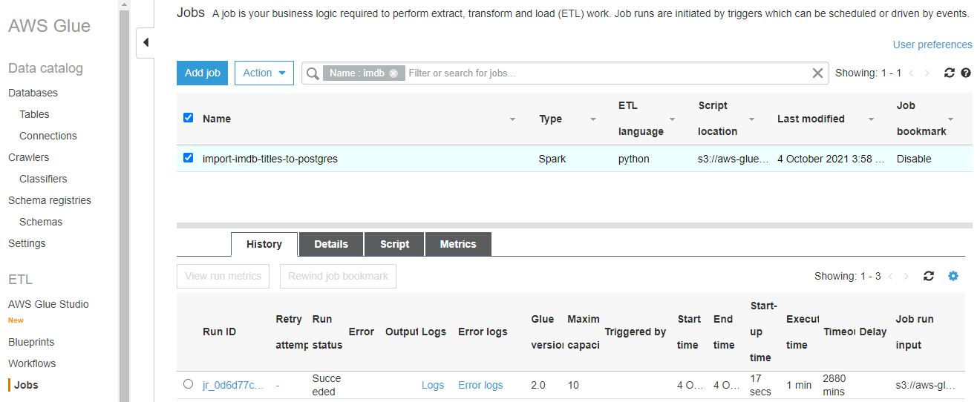This screenshot has width=980, height=402.
Task: Sort by Last modified column arrow
Action: pos(871,119)
